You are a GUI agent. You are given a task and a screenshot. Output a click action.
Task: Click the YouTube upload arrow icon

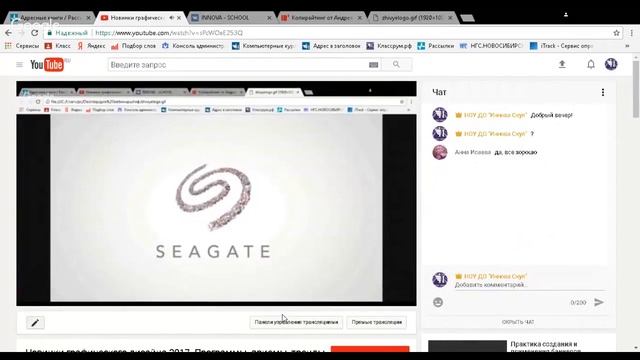pos(562,64)
